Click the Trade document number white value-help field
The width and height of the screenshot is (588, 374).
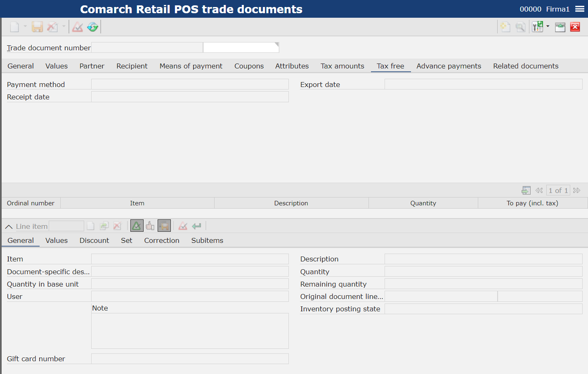[241, 47]
